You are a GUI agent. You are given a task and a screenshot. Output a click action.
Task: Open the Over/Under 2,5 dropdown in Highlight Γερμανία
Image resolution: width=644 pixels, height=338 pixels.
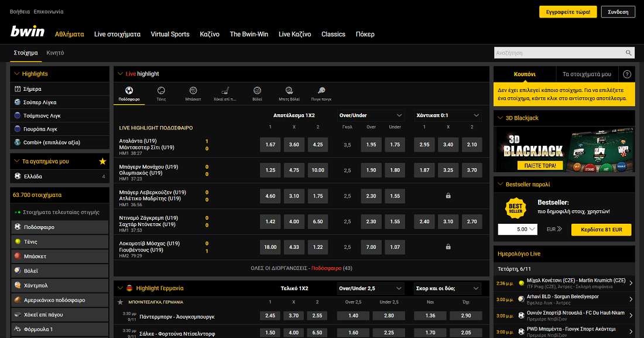click(x=371, y=288)
